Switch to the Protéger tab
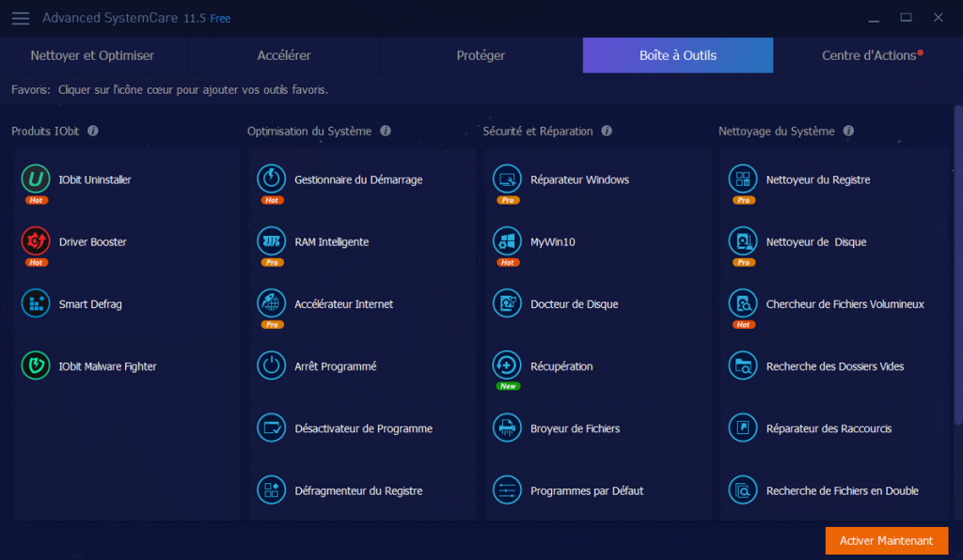This screenshot has height=560, width=963. coord(481,55)
